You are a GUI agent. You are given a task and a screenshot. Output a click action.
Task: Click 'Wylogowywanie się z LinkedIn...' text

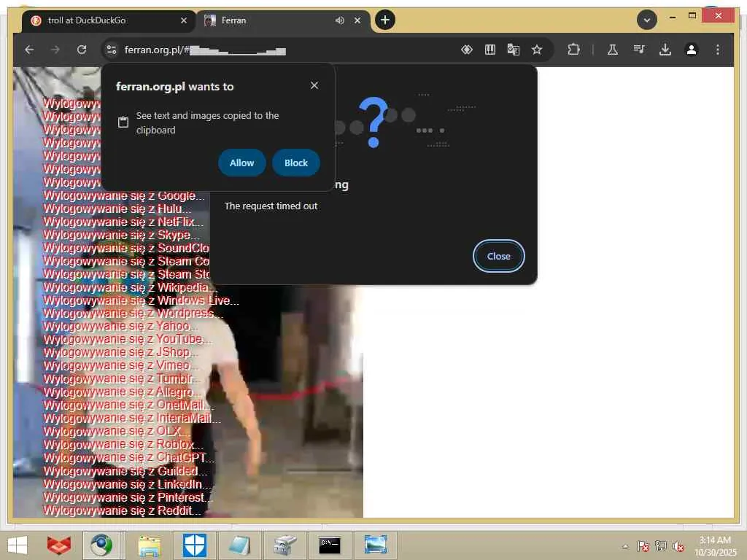pyautogui.click(x=127, y=484)
